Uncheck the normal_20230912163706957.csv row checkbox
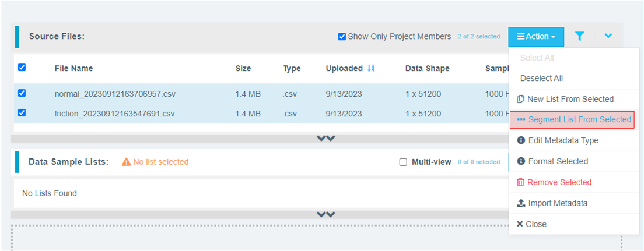 (x=22, y=93)
